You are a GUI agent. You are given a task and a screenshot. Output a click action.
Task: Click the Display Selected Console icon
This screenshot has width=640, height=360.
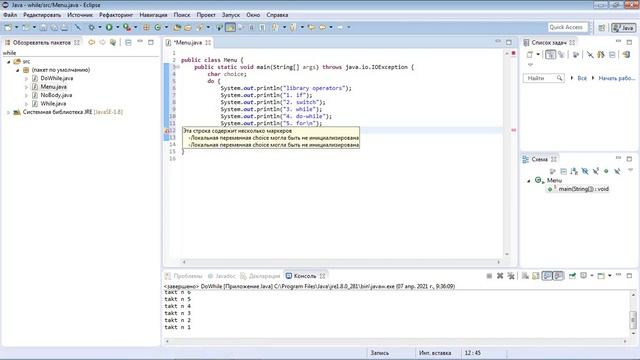[x=584, y=276]
